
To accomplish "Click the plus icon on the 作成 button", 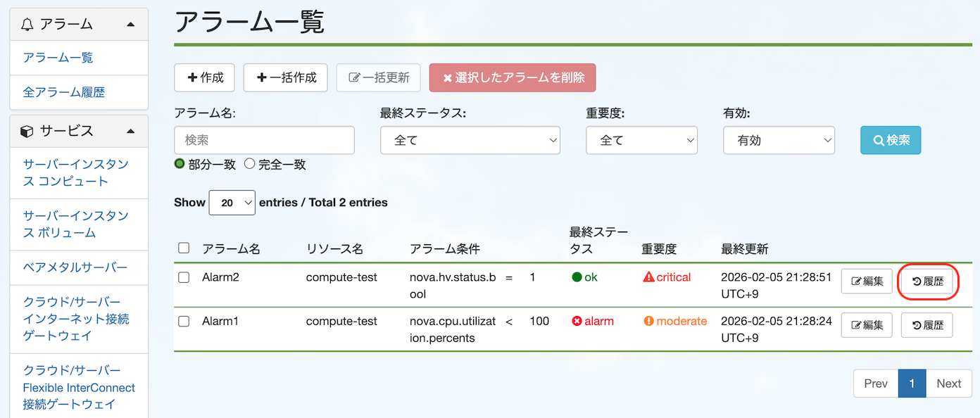I will (191, 77).
